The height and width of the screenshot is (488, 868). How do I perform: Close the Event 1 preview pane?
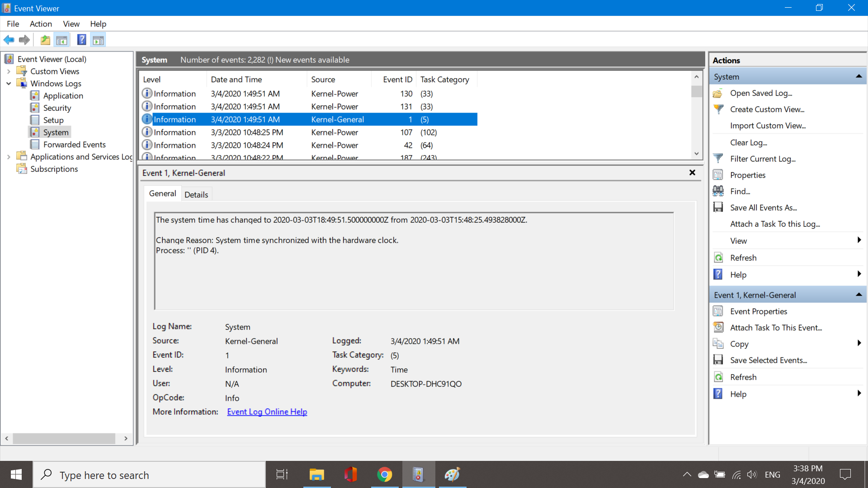pos(692,173)
